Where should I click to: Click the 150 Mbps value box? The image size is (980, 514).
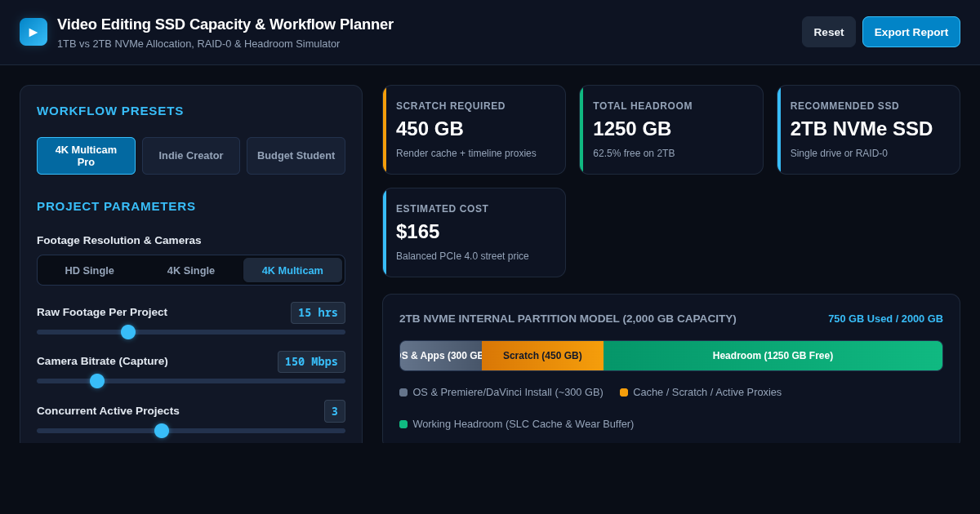coord(311,361)
